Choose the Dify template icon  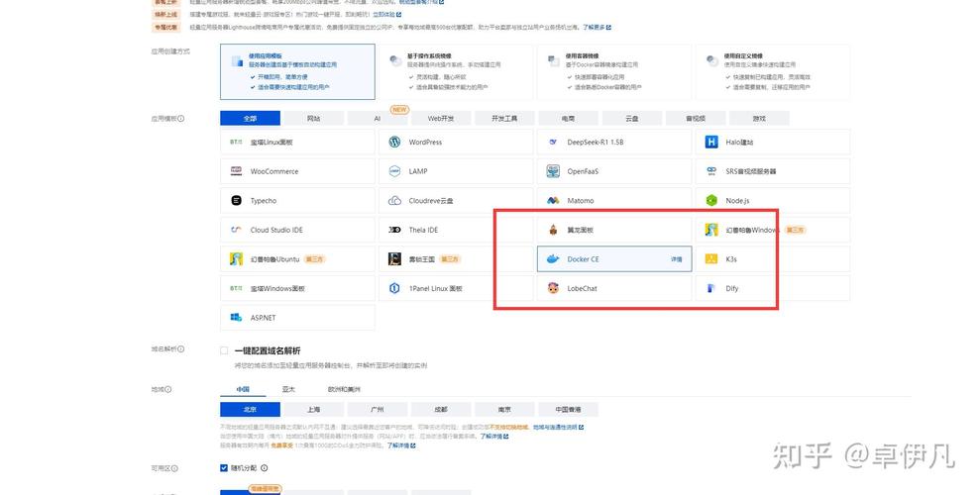tap(710, 288)
